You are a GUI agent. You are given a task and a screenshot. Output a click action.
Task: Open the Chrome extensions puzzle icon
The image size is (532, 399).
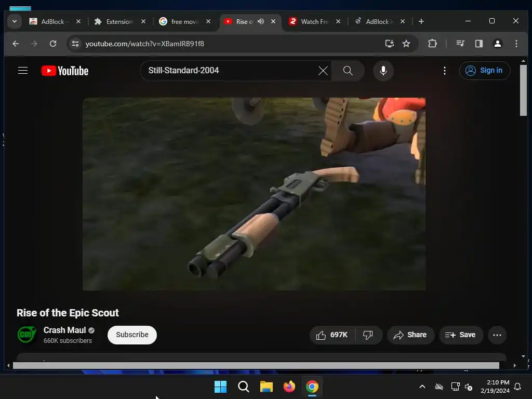click(x=432, y=44)
